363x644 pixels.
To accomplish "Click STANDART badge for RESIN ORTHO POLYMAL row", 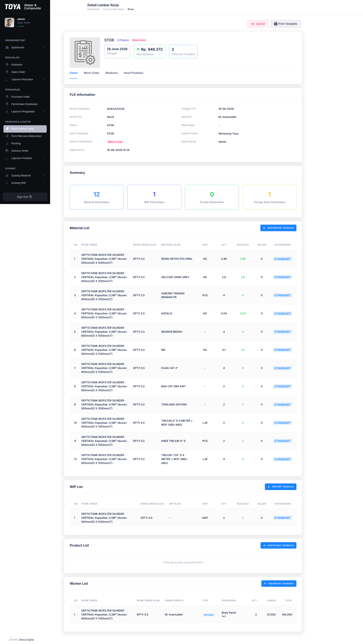I will 282,259.
